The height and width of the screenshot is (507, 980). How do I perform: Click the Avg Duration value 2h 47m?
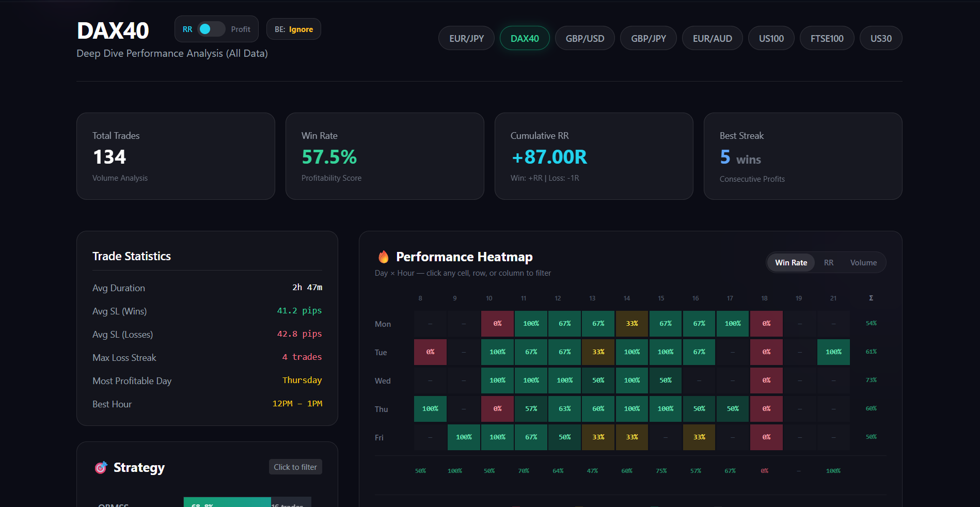(307, 287)
